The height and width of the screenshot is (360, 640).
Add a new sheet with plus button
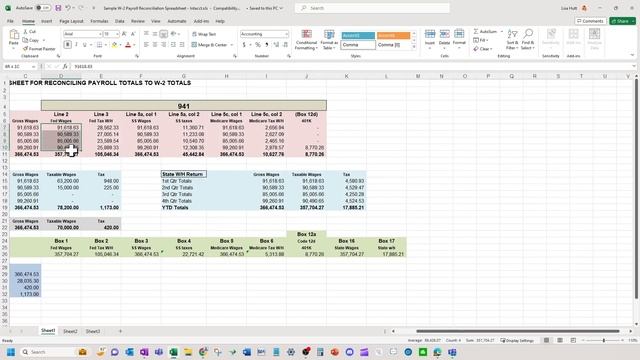120,331
